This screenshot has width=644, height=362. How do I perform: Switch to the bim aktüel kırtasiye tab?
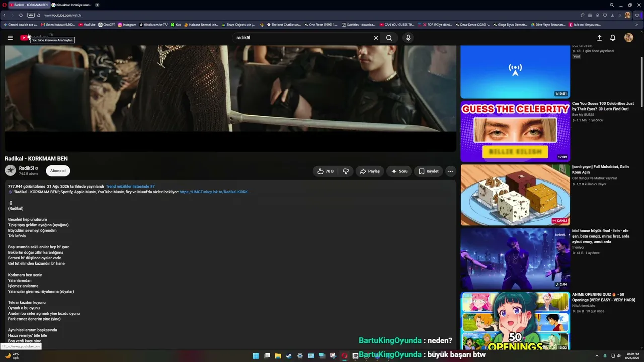[71, 5]
